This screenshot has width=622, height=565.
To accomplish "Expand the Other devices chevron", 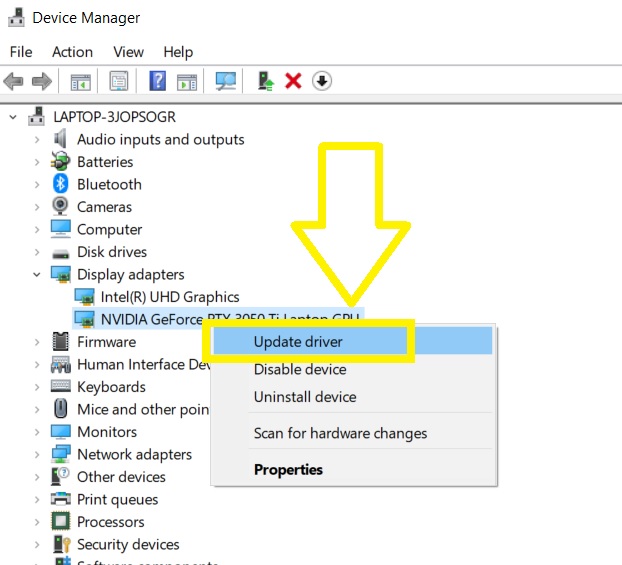I will tap(37, 477).
